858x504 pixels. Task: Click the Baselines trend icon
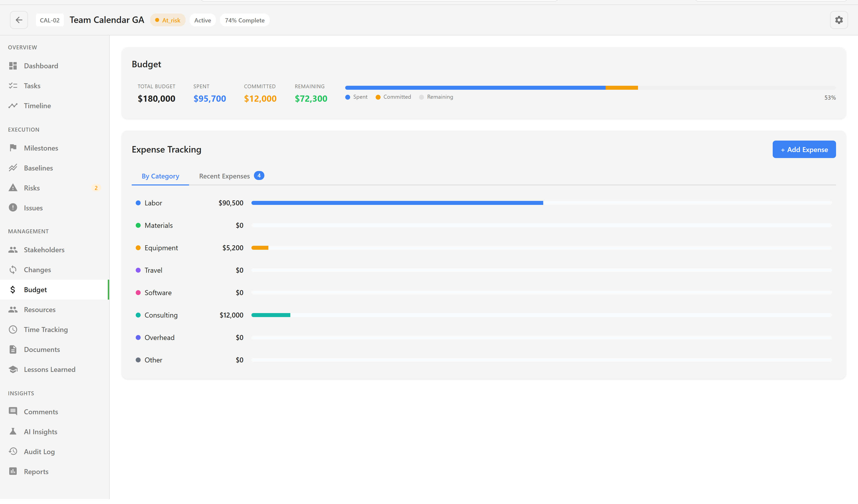[x=13, y=168]
